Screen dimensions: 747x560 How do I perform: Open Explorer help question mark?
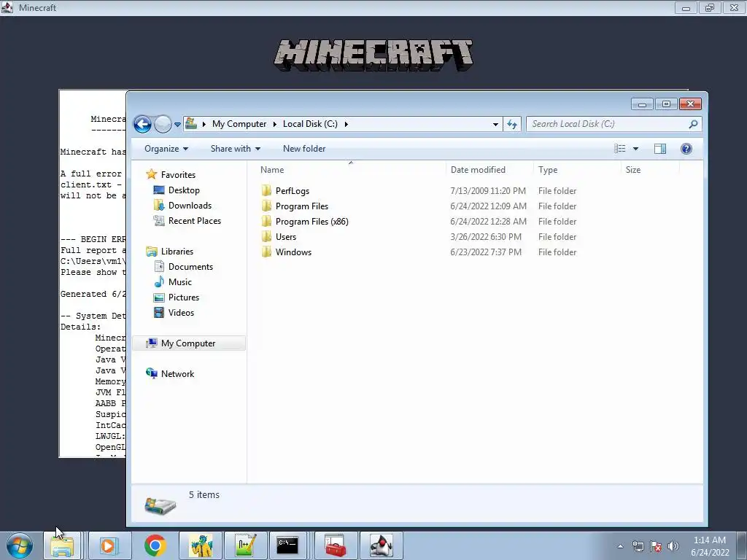(686, 149)
